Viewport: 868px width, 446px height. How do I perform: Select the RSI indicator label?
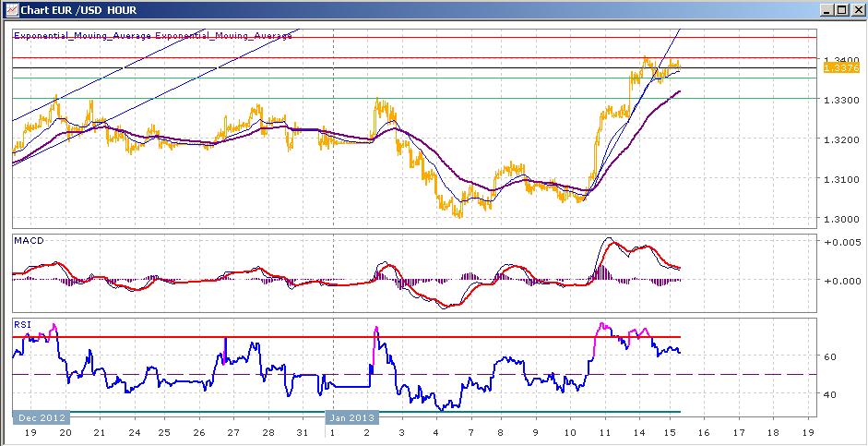pyautogui.click(x=21, y=325)
